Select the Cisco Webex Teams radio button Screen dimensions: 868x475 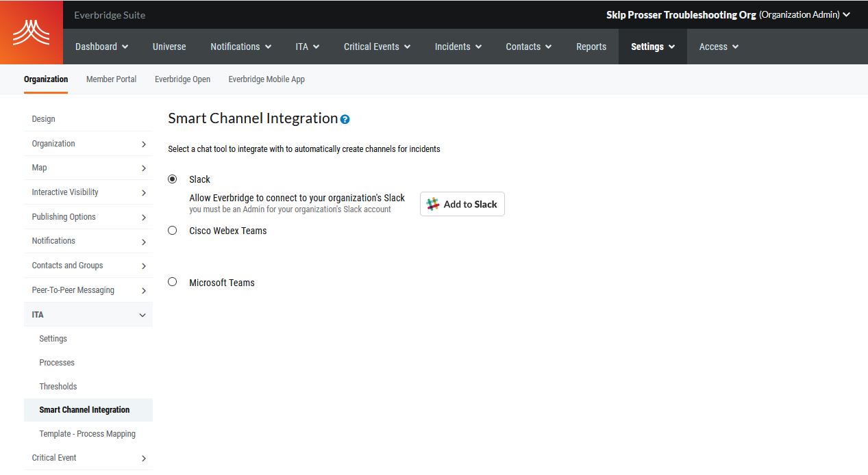coord(172,231)
